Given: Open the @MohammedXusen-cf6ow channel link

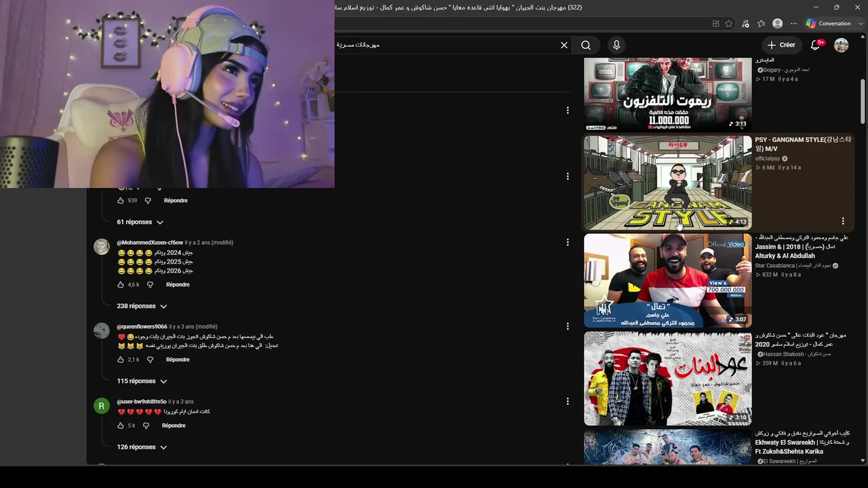Looking at the screenshot, I should pyautogui.click(x=150, y=243).
